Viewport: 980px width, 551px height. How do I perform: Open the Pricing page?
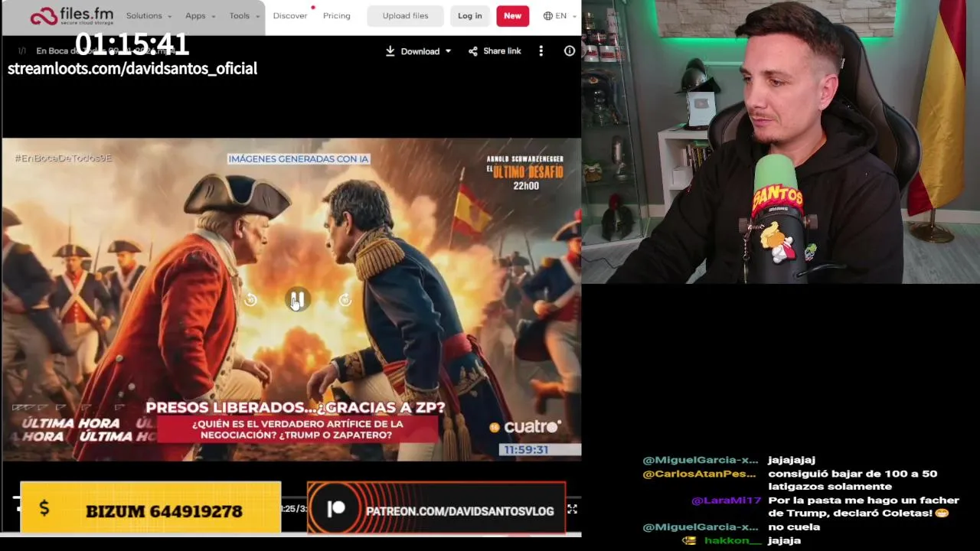(x=336, y=15)
